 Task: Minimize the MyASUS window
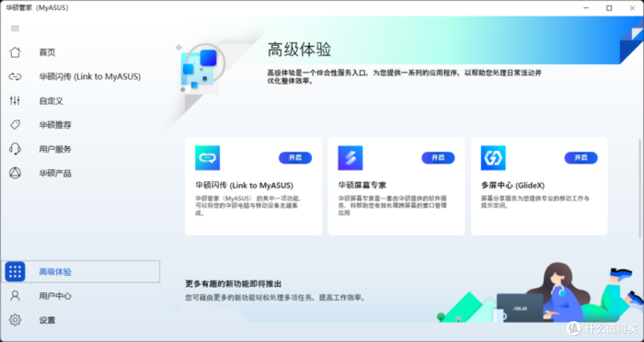click(x=586, y=8)
